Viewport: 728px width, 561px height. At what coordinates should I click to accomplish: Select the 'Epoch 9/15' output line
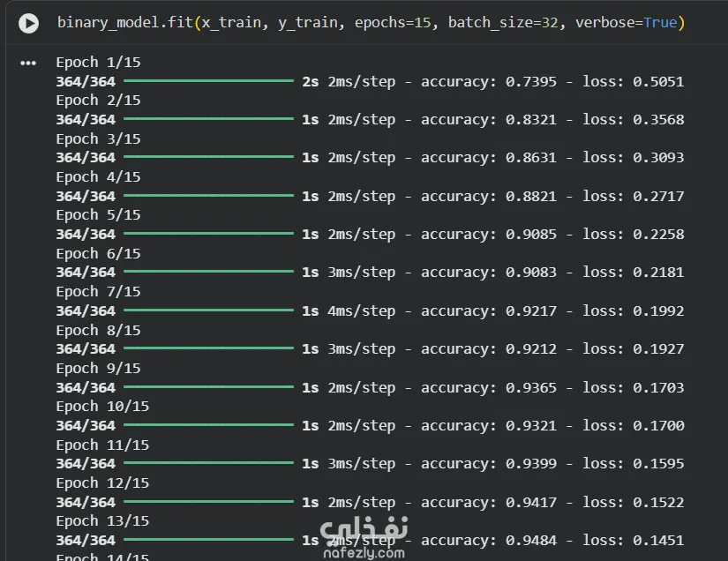tap(99, 368)
